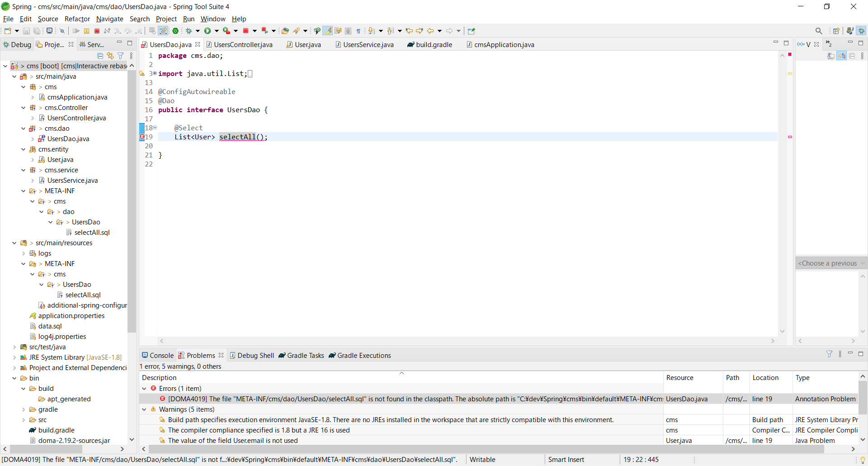Image resolution: width=868 pixels, height=466 pixels.
Task: Click the Open Perspective icon
Action: point(836,31)
